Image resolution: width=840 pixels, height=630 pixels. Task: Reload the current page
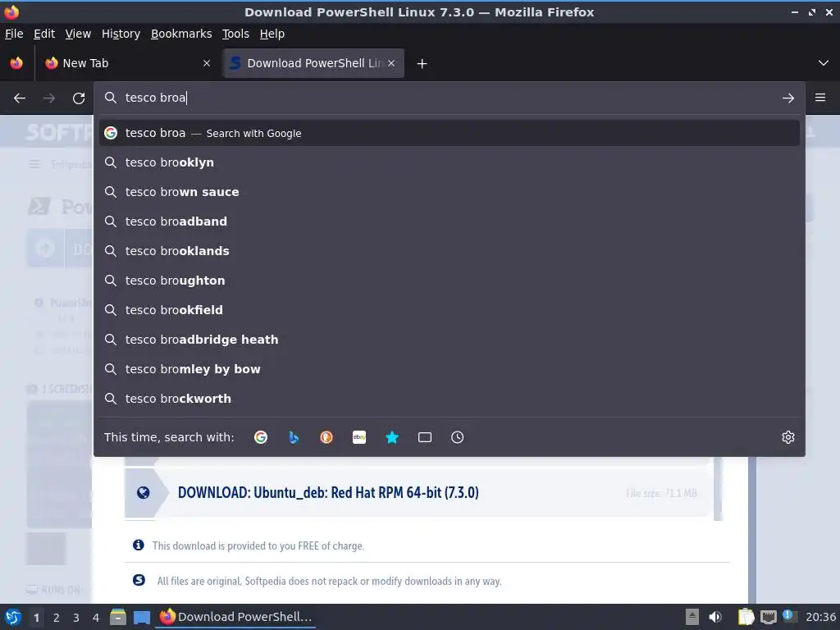pyautogui.click(x=79, y=98)
